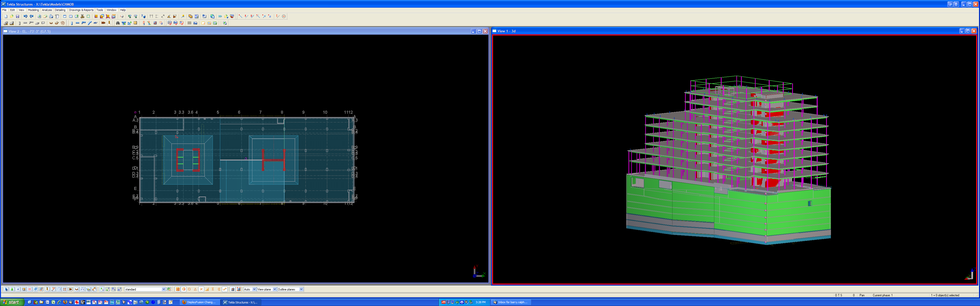The width and height of the screenshot is (980, 306).
Task: Open the 'Auto' snap depth dropdown
Action: point(254,289)
